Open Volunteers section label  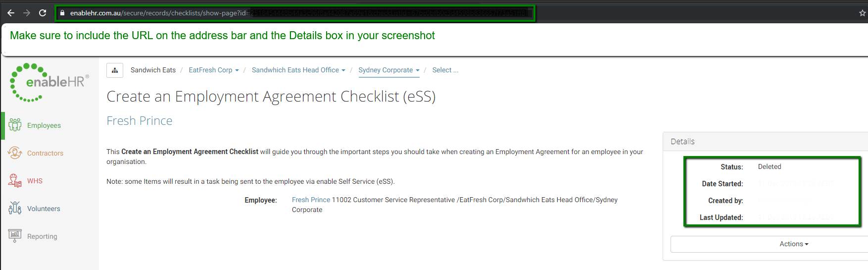pos(44,209)
